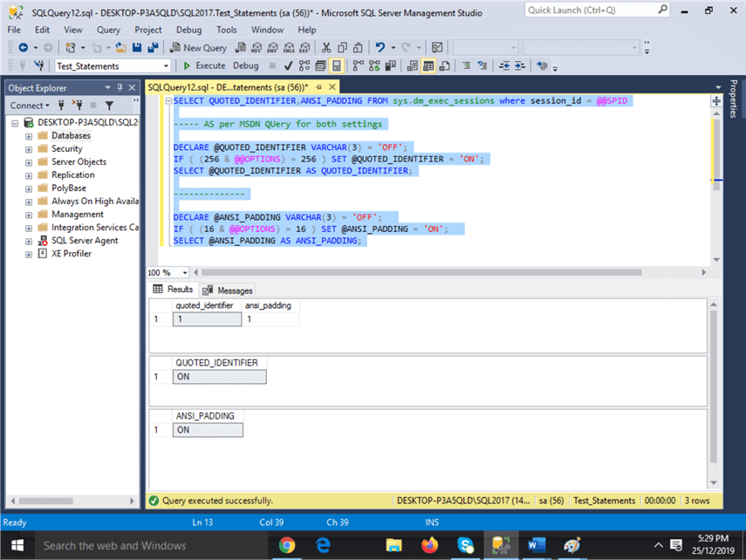
Task: Toggle Include Live Query Statistics
Action: 374,65
